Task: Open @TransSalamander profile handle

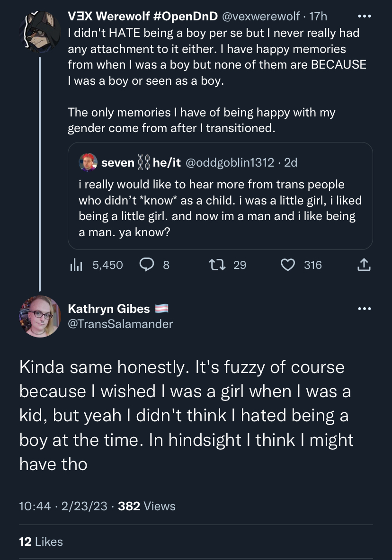Action: [x=120, y=324]
